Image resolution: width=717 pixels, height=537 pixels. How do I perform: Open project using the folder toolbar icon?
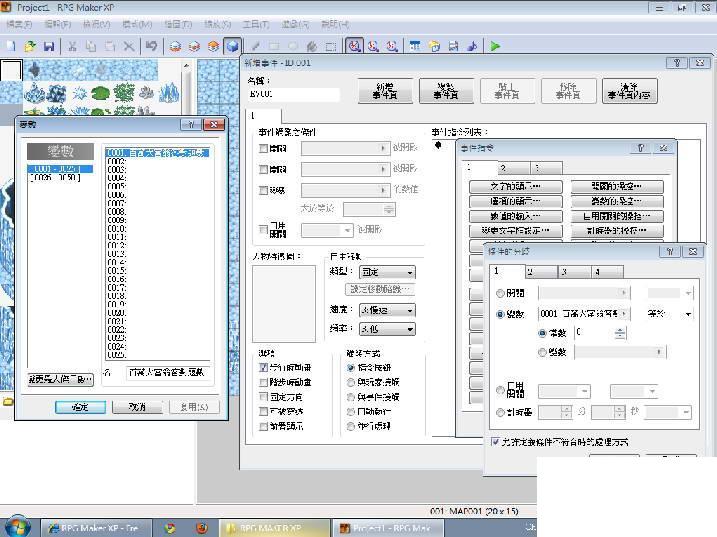(x=30, y=46)
